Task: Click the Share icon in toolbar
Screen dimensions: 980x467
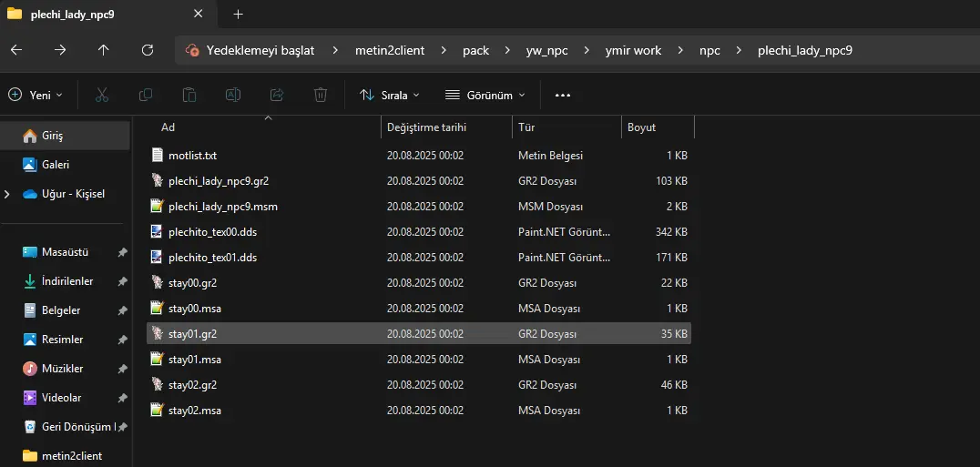Action: [277, 95]
